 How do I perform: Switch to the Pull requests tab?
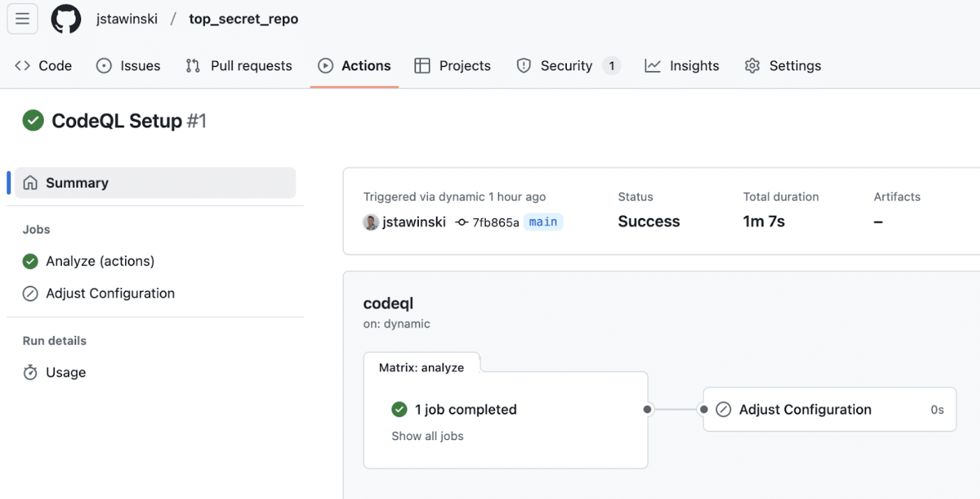[x=250, y=65]
